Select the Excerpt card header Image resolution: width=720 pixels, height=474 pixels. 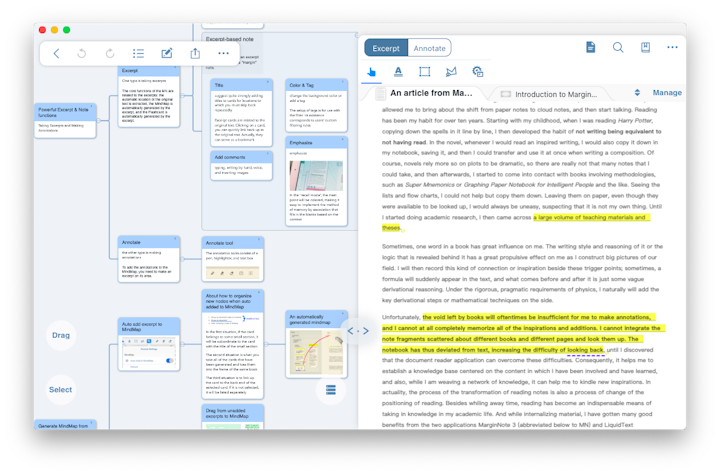[148, 70]
